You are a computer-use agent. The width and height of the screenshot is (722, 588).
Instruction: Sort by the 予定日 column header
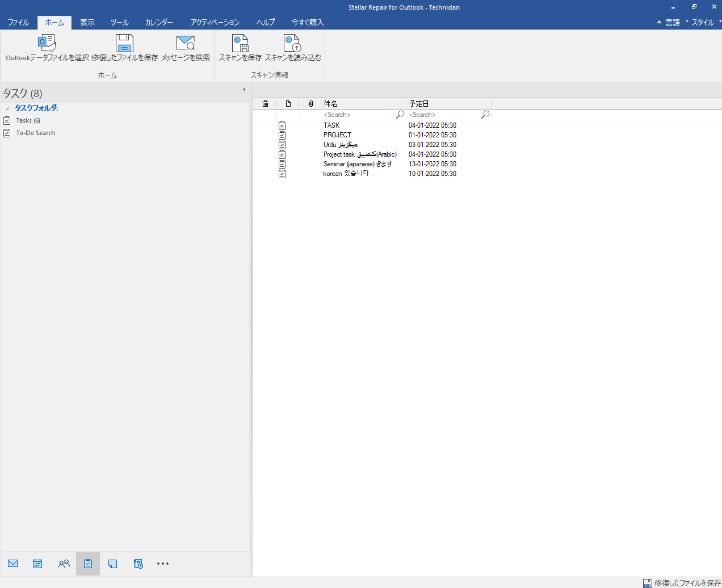[x=448, y=104]
